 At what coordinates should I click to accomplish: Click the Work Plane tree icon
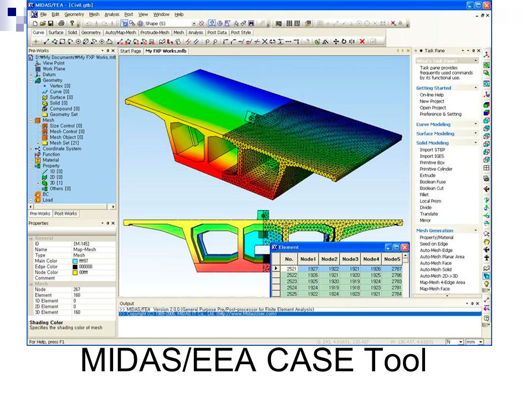[38, 69]
